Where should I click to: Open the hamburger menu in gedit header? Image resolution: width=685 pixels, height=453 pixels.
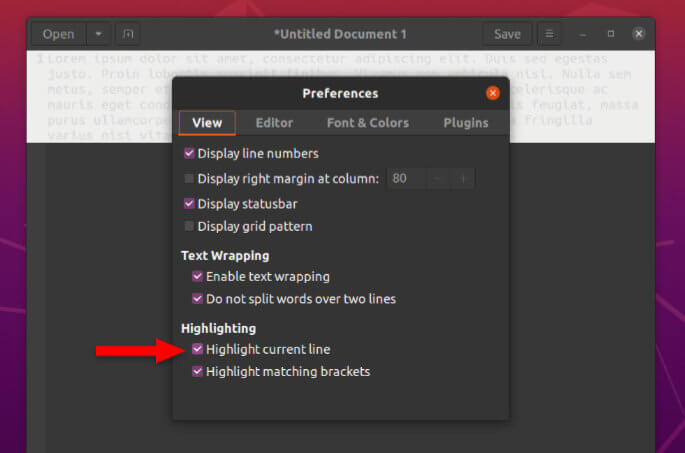549,34
